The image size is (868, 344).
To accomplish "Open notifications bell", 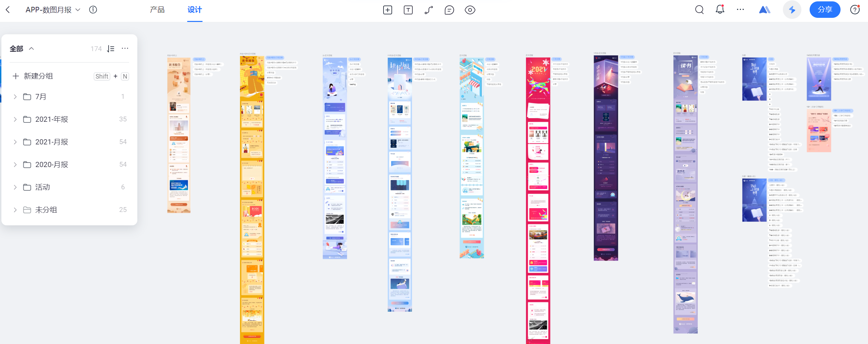I will click(x=720, y=10).
